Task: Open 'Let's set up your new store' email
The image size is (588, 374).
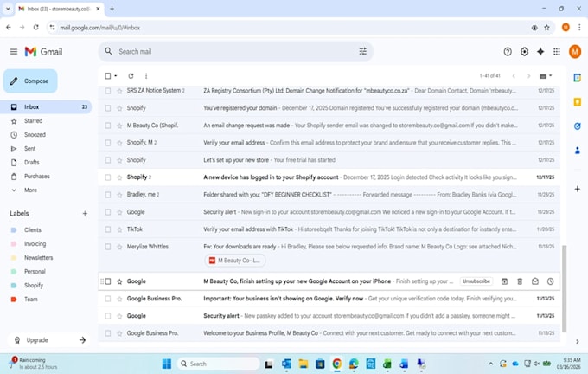Action: 329,160
